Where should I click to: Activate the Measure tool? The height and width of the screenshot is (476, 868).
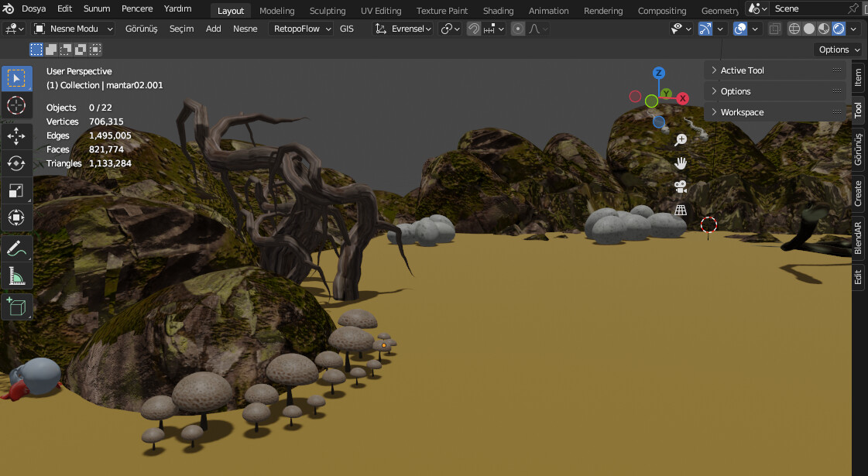(16, 275)
